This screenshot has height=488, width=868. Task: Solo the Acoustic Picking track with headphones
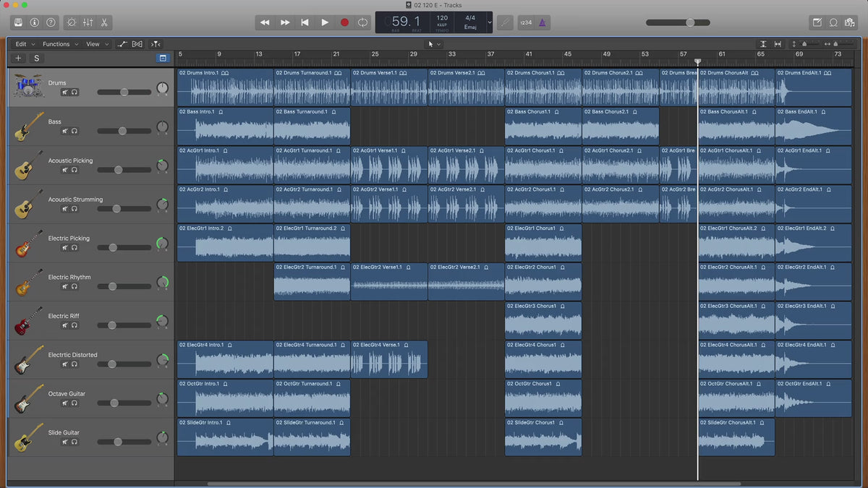pyautogui.click(x=75, y=170)
